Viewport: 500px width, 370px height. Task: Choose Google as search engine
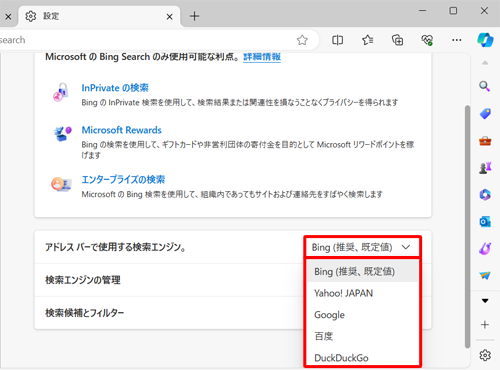(x=362, y=315)
